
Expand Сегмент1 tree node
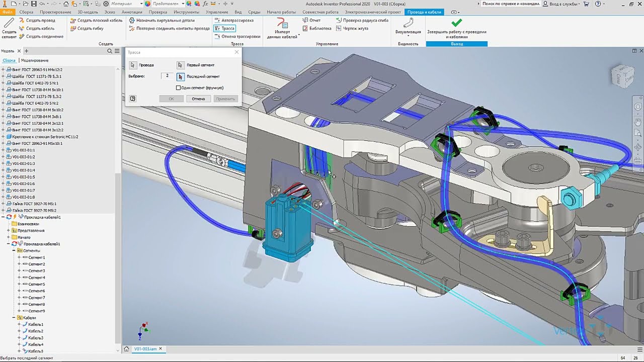pos(19,257)
